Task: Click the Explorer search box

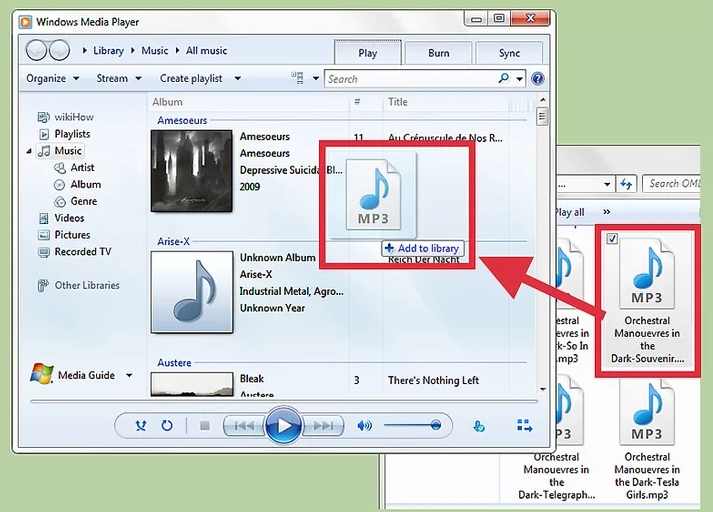Action: click(672, 184)
